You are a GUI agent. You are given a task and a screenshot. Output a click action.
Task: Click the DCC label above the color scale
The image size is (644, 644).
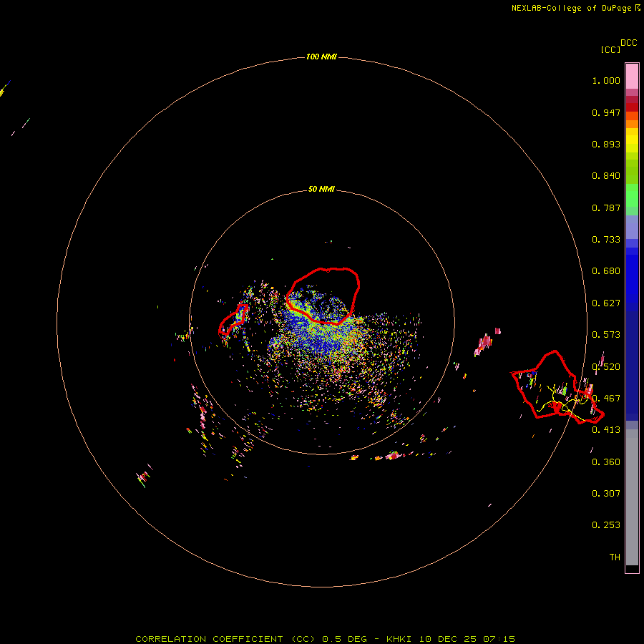628,43
